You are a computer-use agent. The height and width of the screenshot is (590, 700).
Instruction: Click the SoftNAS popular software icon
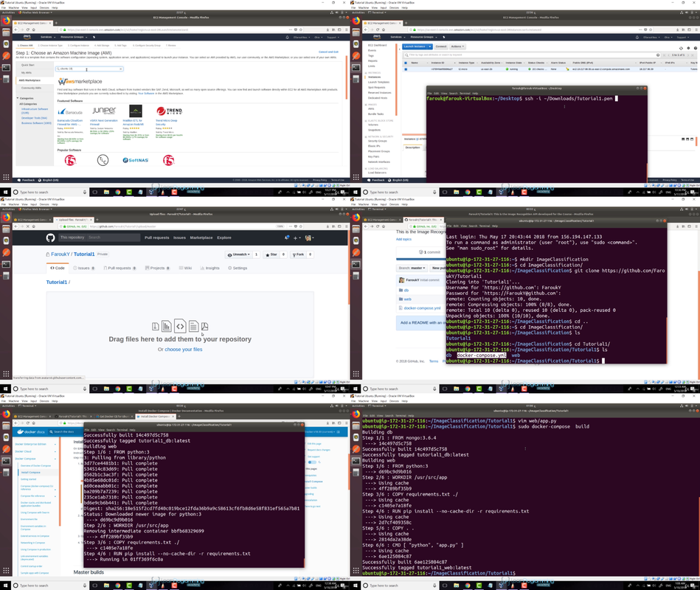[135, 160]
